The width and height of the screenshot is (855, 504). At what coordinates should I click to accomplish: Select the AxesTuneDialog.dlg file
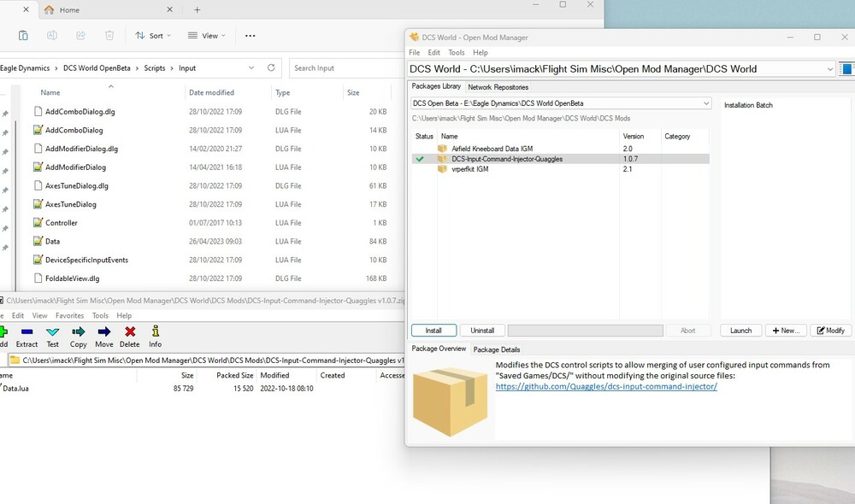pos(76,186)
